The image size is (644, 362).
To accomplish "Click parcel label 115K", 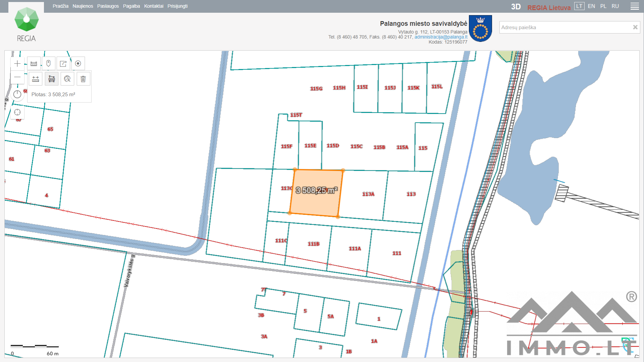I will [x=414, y=88].
